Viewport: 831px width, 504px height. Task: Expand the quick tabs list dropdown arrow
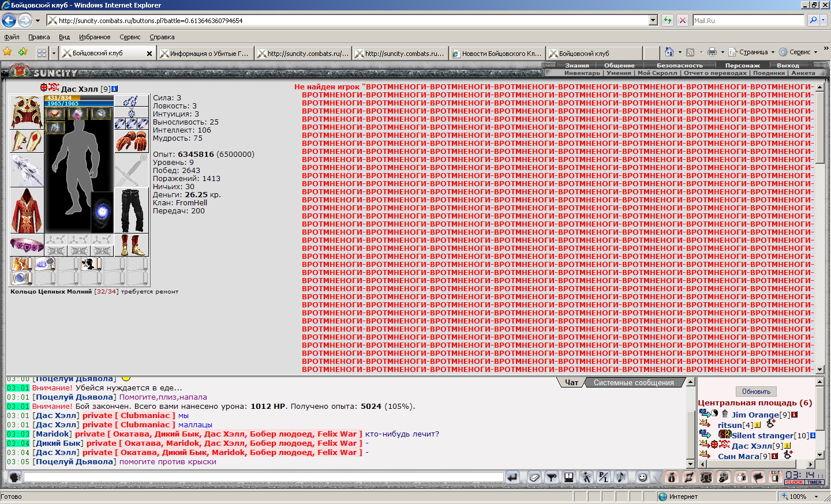point(54,53)
